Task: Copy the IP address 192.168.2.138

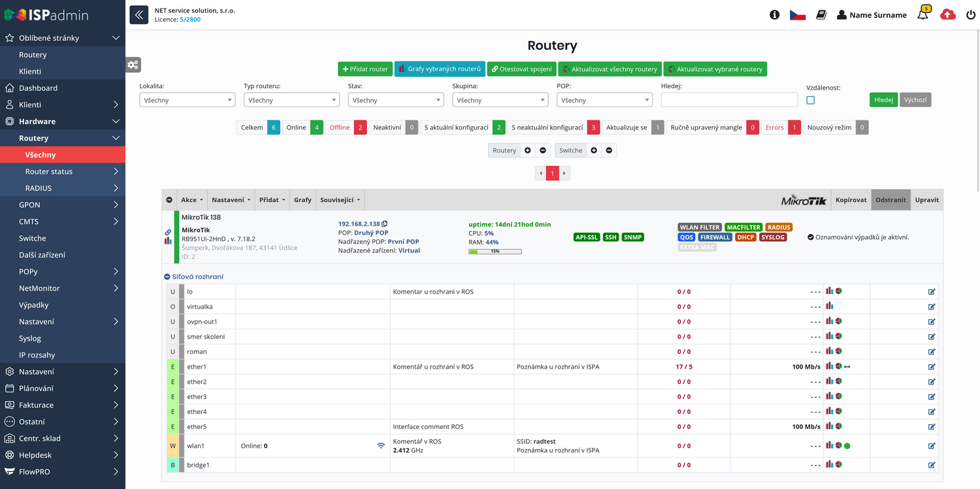Action: click(x=385, y=224)
